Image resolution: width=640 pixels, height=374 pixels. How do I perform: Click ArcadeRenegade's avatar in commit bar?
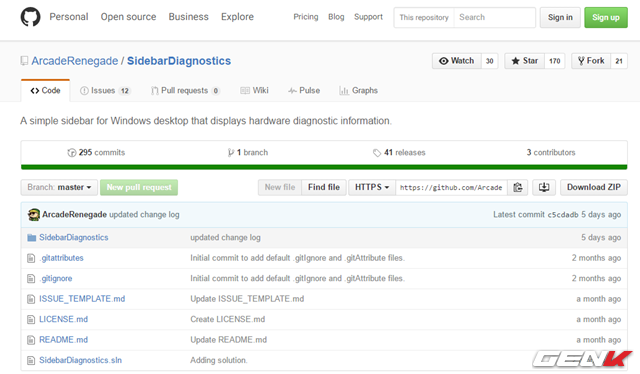(33, 215)
